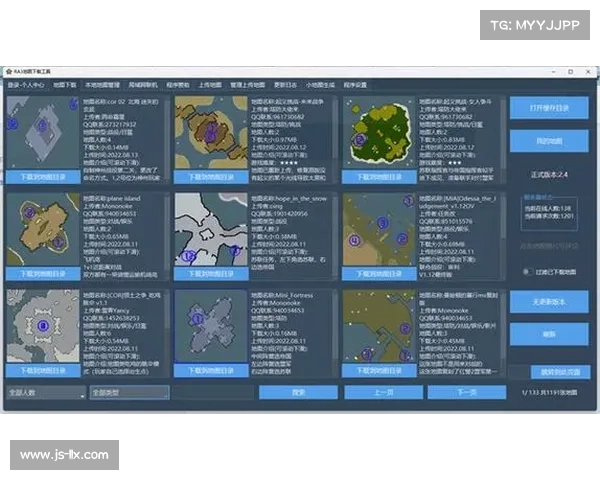Image resolution: width=600 pixels, height=480 pixels.
Task: Download the brown-island top-middle map to the map folder
Action: pos(211,177)
